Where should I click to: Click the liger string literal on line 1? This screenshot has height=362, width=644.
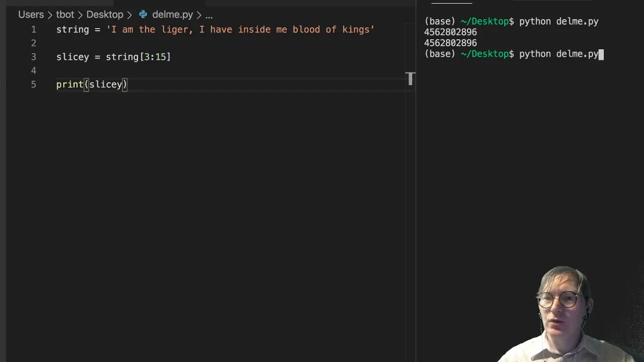[240, 29]
